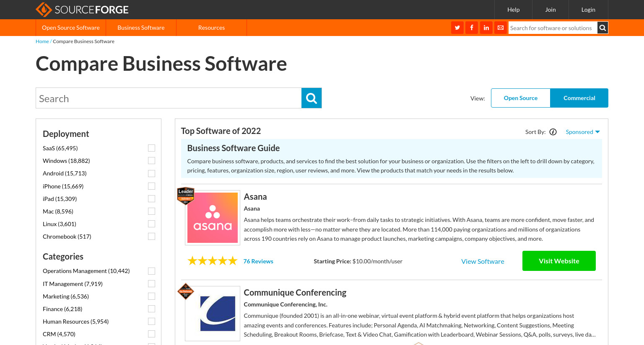Check the Human Resources category
Screen dimensions: 644x345
point(151,321)
